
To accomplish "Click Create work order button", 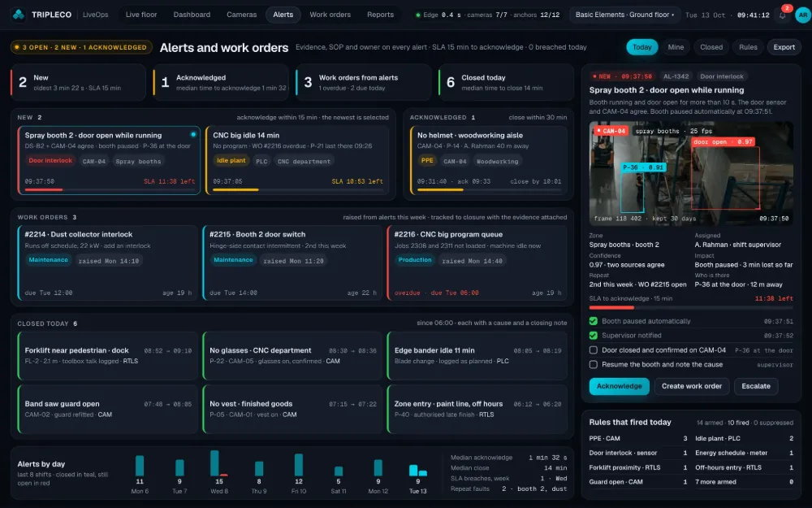I will pos(691,386).
